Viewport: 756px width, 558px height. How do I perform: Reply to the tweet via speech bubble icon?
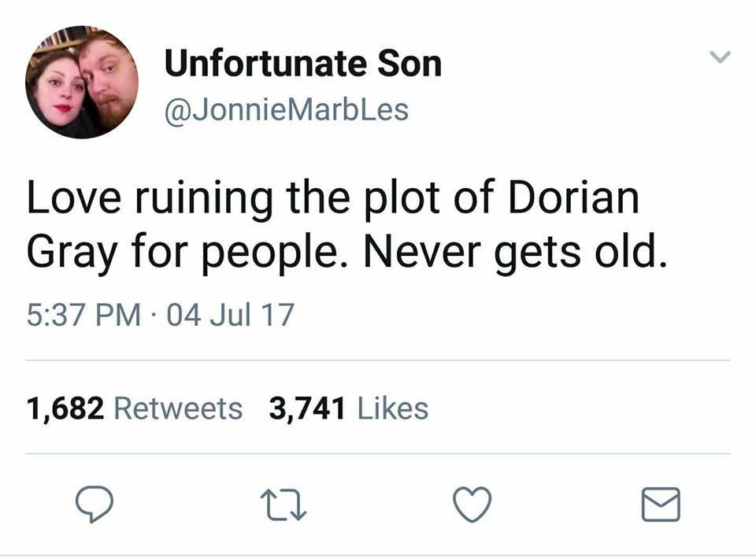coord(94,504)
